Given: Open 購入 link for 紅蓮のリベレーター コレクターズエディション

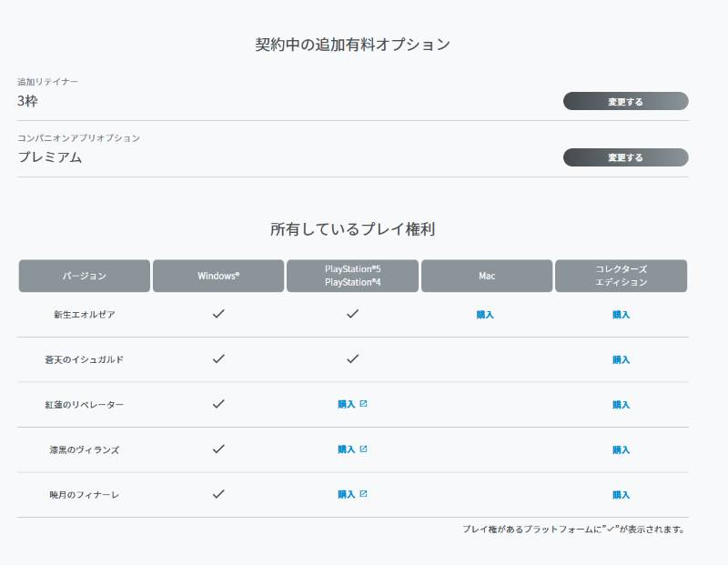Looking at the screenshot, I should [621, 405].
